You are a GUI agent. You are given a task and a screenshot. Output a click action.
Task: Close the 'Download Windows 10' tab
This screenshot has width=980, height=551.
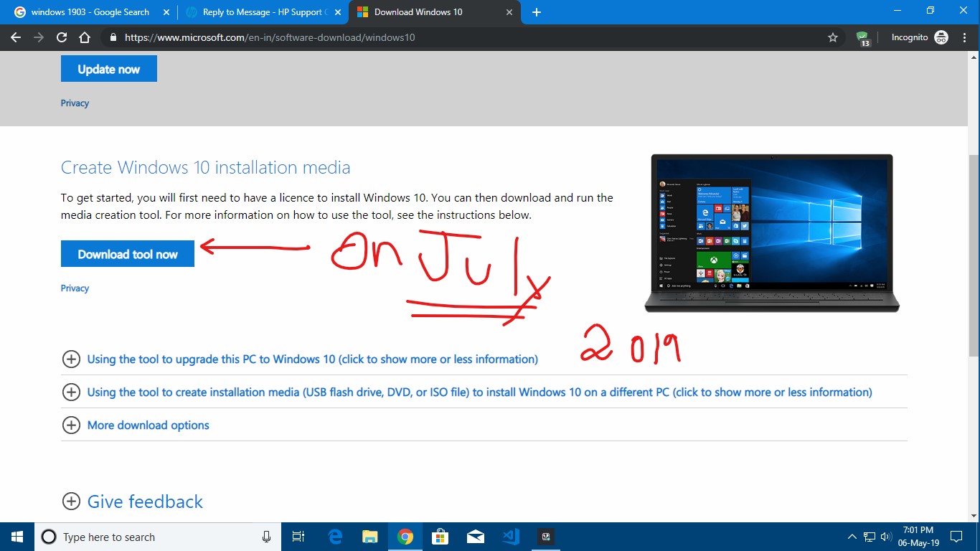509,12
